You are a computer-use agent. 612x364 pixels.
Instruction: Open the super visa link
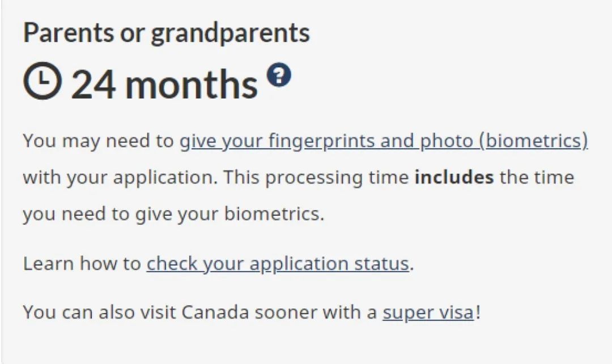coord(428,312)
